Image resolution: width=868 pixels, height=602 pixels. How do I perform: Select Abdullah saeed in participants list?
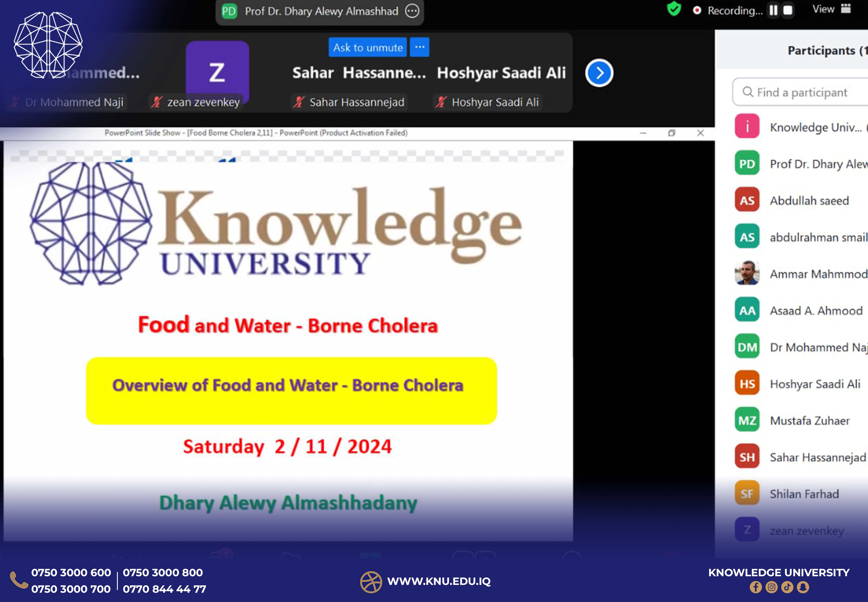(801, 200)
